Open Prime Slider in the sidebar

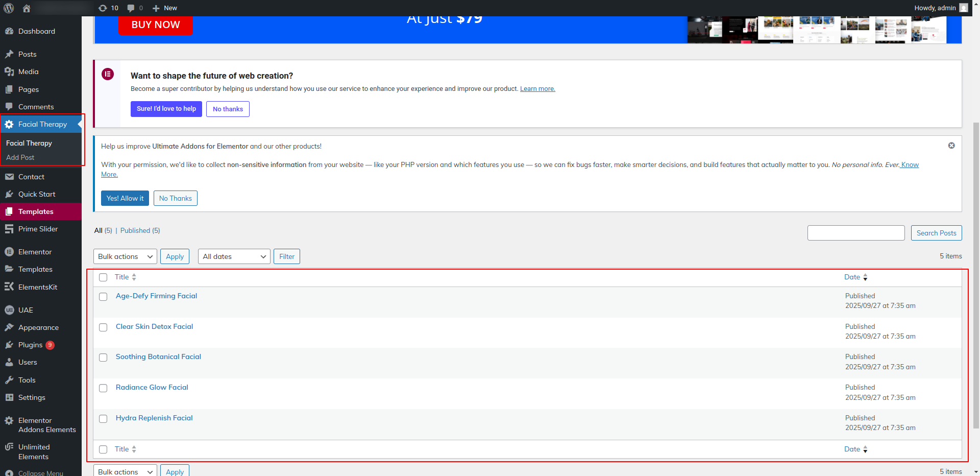pos(38,229)
